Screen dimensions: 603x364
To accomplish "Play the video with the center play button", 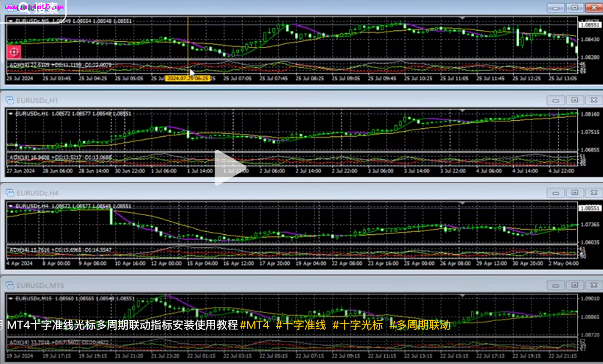I will 230,168.
